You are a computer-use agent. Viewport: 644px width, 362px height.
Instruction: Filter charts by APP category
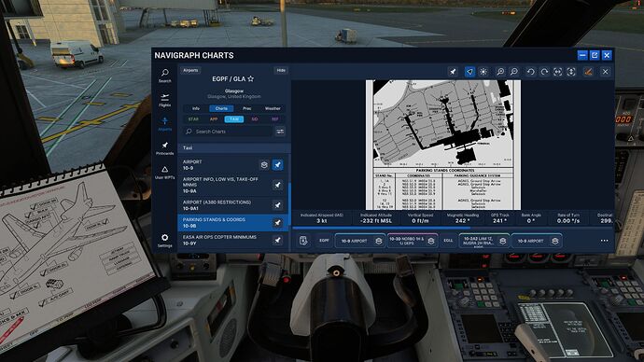click(x=214, y=119)
